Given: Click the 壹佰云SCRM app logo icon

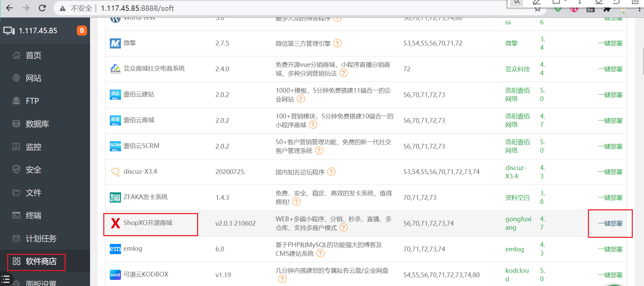Looking at the screenshot, I should coord(115,146).
